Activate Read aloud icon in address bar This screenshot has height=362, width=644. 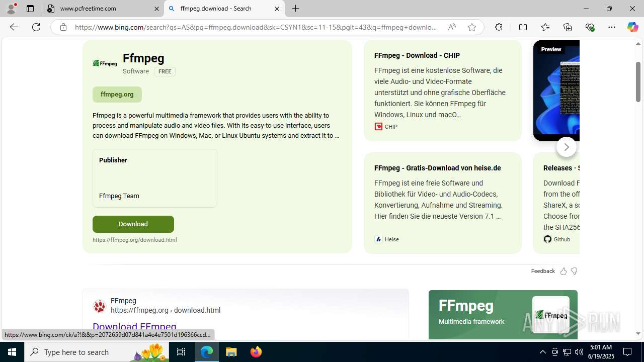pos(452,27)
